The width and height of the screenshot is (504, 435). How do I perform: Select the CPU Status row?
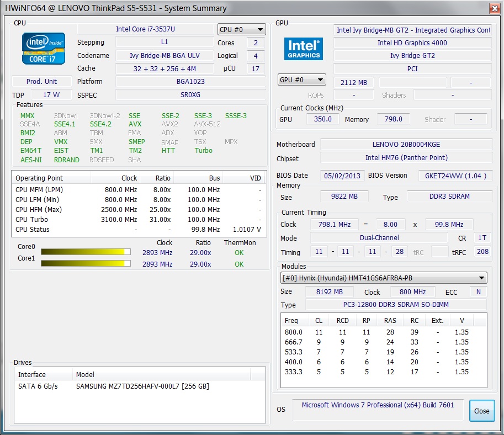tap(139, 230)
